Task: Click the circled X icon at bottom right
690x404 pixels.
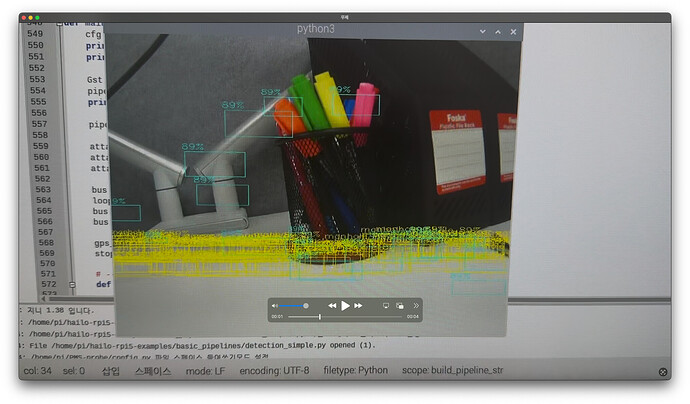Action: (x=663, y=372)
